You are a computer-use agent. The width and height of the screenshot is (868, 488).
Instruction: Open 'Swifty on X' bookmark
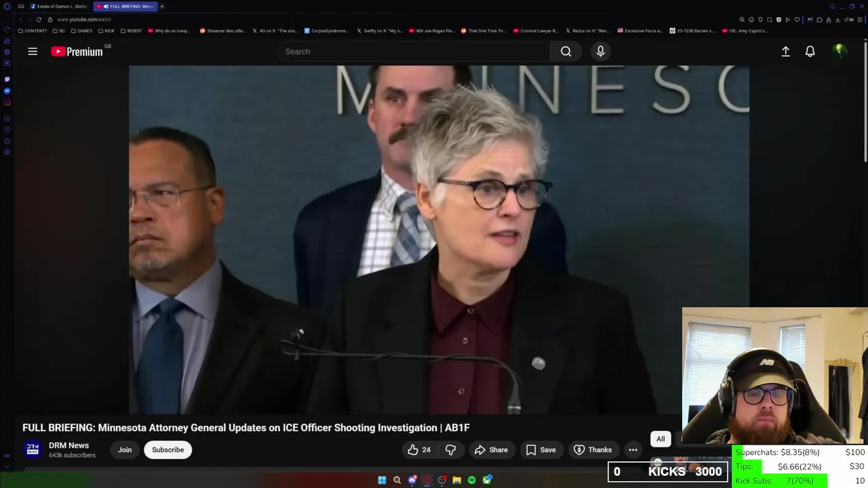click(379, 30)
